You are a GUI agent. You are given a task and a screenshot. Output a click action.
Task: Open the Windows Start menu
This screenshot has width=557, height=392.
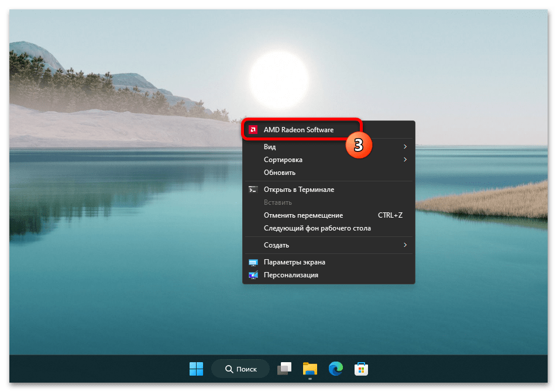click(196, 369)
